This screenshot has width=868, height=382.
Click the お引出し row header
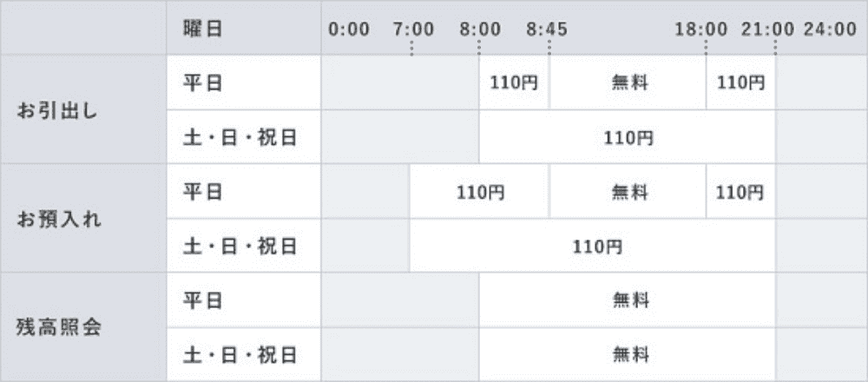(x=83, y=109)
